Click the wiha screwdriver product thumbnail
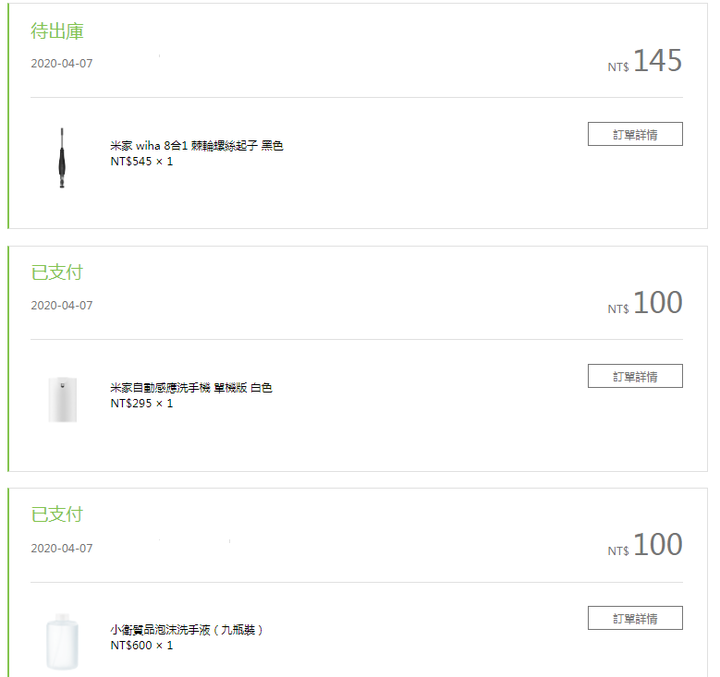The image size is (720, 677). (x=62, y=158)
